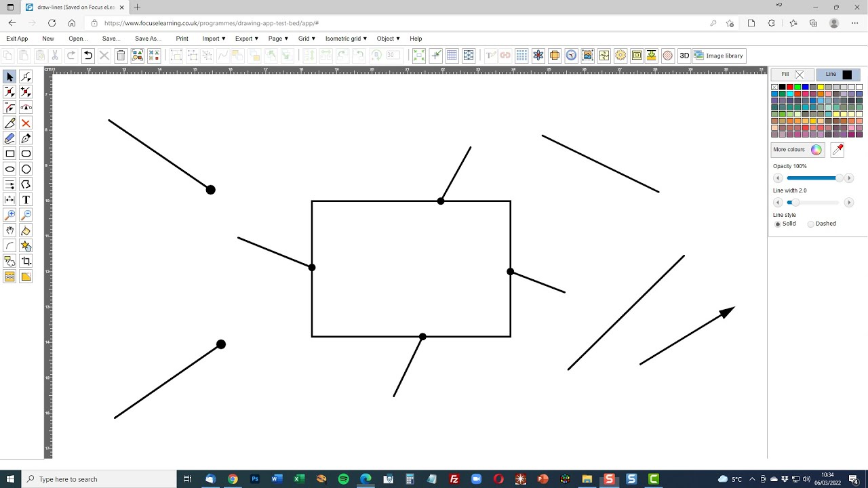Open the Image library button
The image size is (868, 488).
point(719,56)
